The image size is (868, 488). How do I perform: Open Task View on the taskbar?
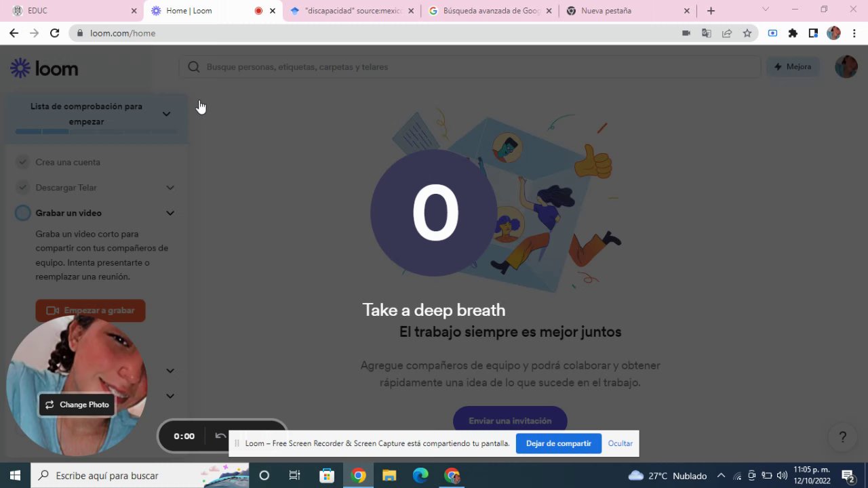[x=294, y=475]
